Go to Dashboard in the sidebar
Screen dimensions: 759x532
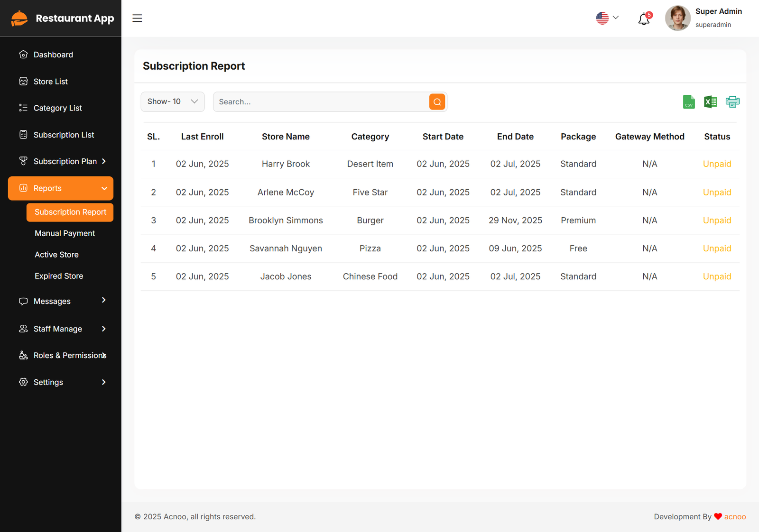[53, 55]
